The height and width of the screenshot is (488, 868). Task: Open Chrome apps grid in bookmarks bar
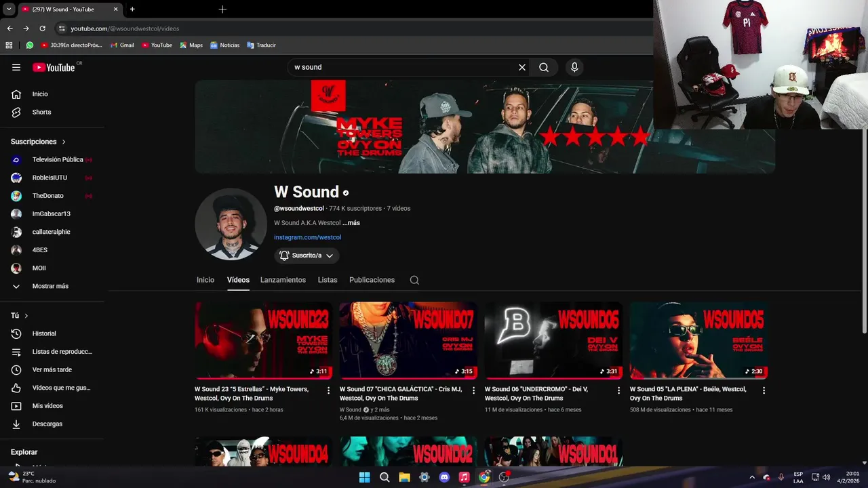coord(9,45)
